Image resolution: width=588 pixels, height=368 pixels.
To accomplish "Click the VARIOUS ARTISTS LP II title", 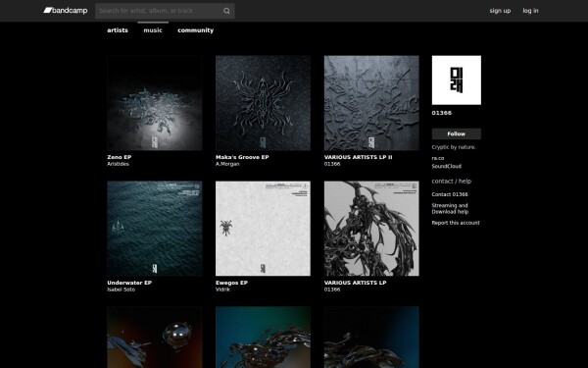I will [x=358, y=157].
